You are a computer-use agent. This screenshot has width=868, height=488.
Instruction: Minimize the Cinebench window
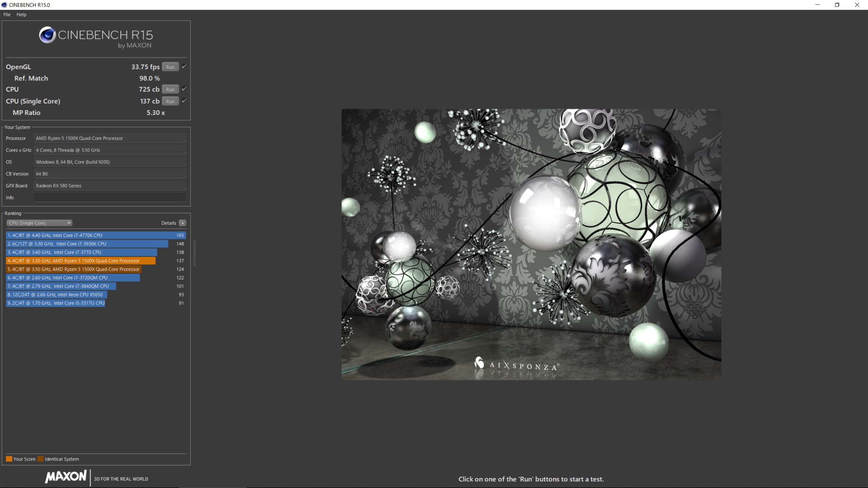(817, 5)
